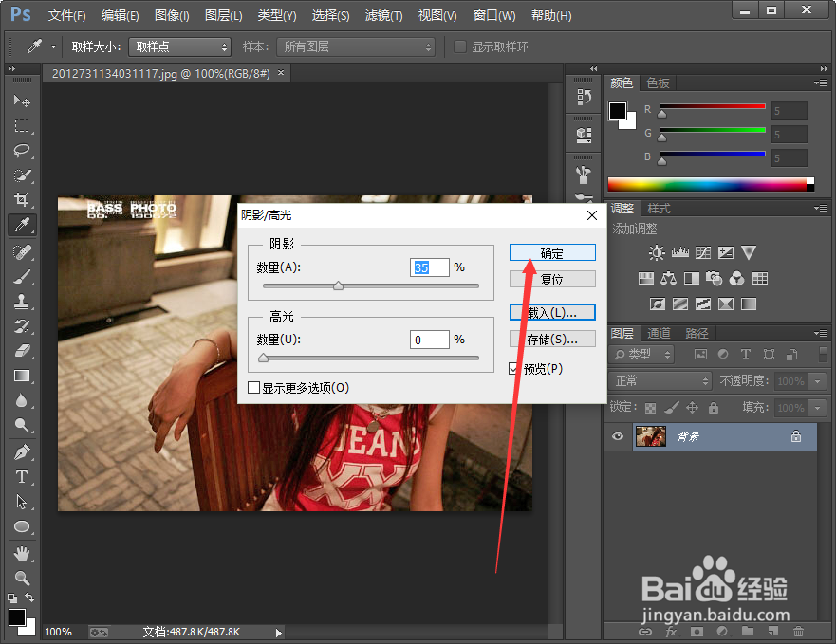Toggle 显示取样环 checkbox
836x644 pixels.
pyautogui.click(x=459, y=46)
